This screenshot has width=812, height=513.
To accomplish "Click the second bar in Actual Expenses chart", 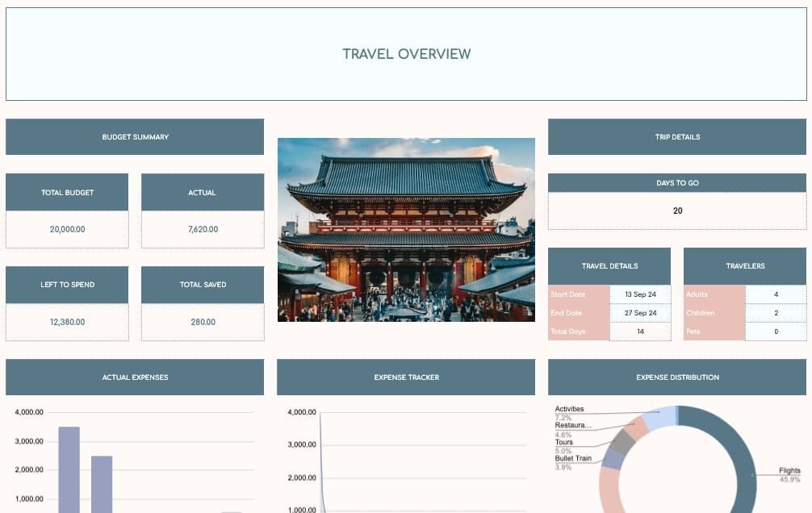I will (102, 485).
